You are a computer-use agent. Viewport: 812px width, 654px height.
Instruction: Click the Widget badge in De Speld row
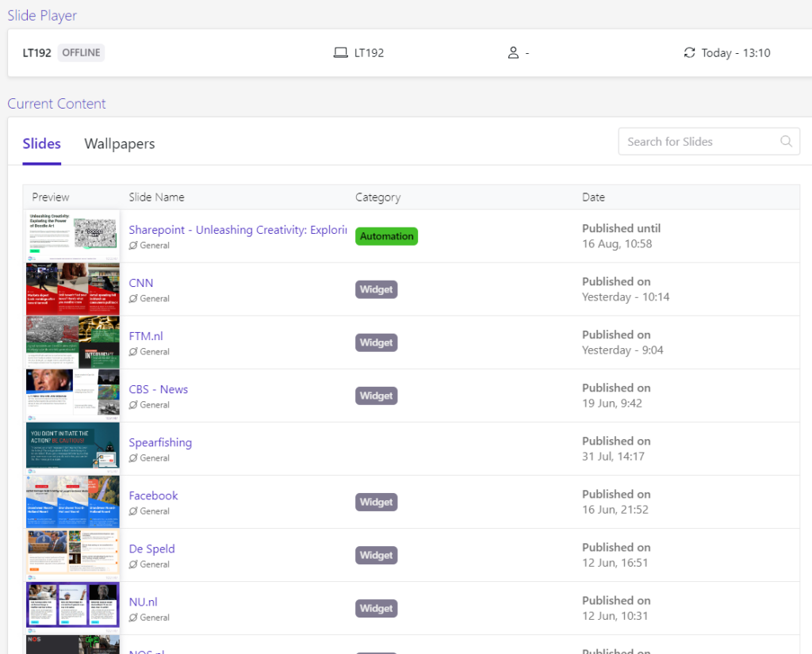click(377, 555)
